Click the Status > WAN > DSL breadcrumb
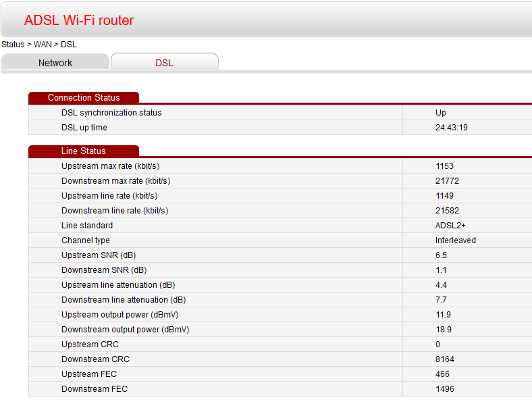 (x=39, y=44)
